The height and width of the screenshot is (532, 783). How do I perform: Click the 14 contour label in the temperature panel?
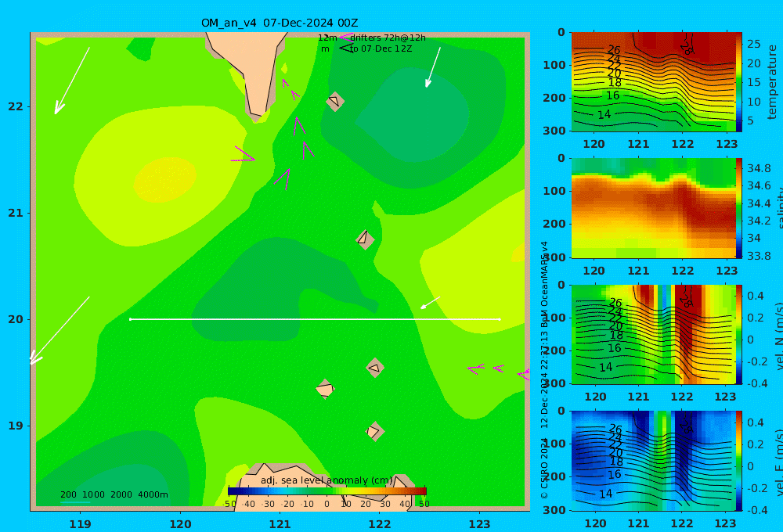point(604,115)
